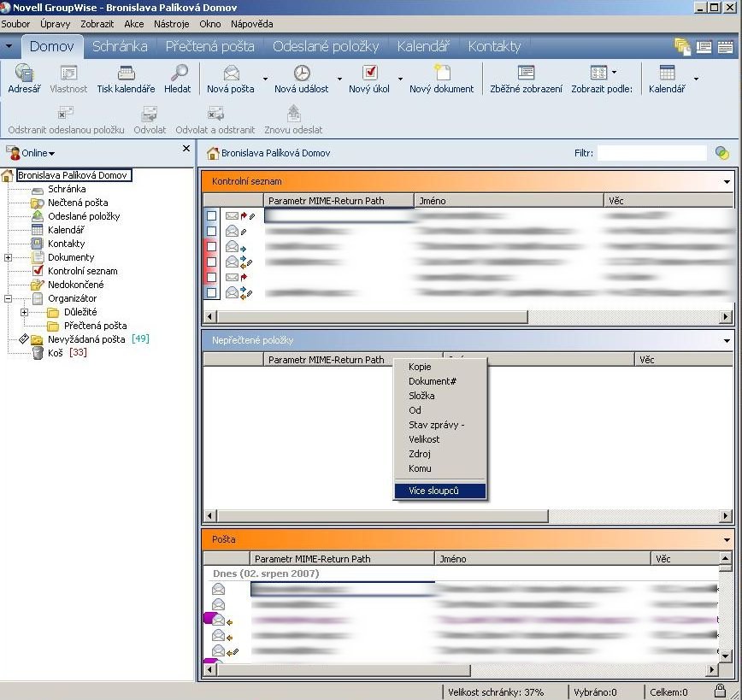
Task: Switch to the Schránka tab
Action: (120, 46)
